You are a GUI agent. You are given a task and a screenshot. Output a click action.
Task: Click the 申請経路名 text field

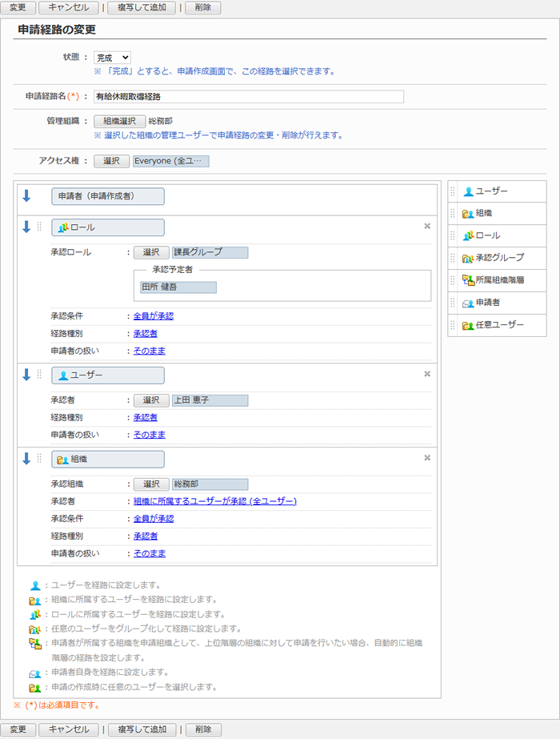pos(249,97)
